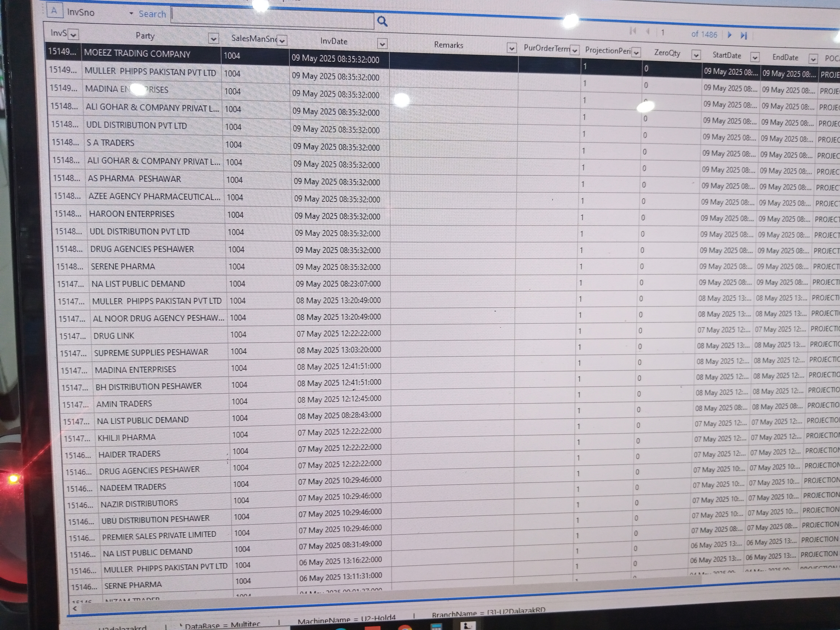Click scrollbar left arrow at bottom
The image size is (840, 630).
coord(75,608)
